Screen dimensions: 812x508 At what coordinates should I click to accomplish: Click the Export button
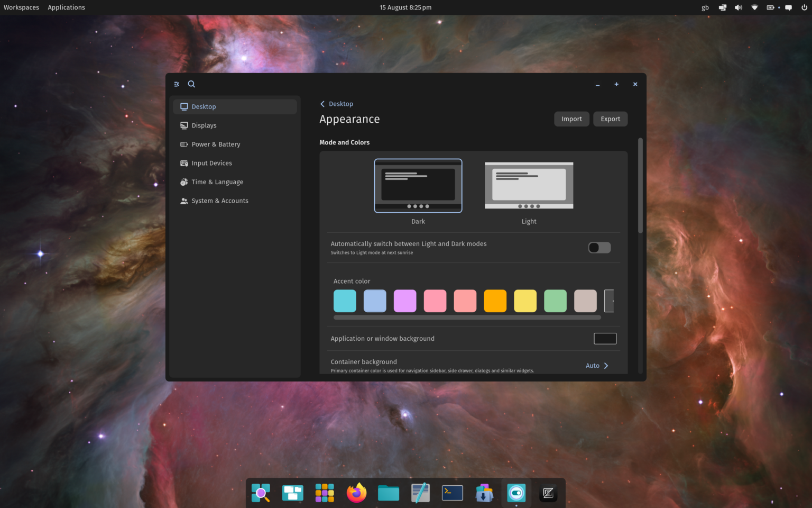click(610, 119)
